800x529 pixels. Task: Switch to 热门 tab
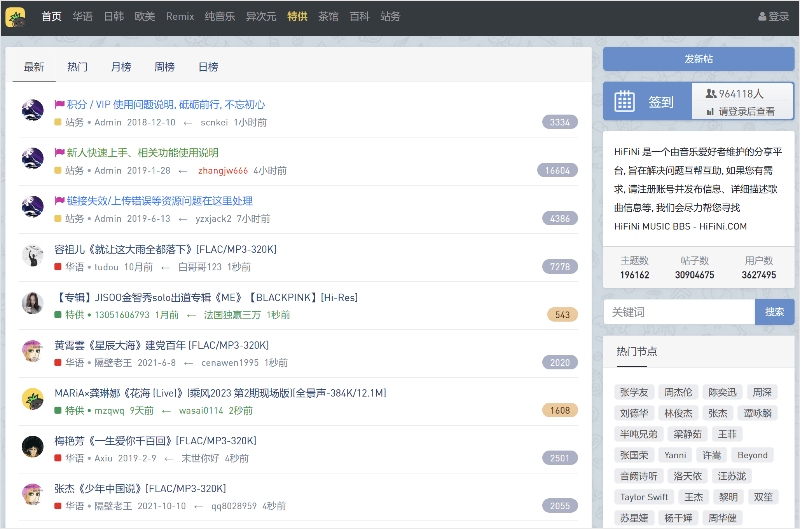78,67
